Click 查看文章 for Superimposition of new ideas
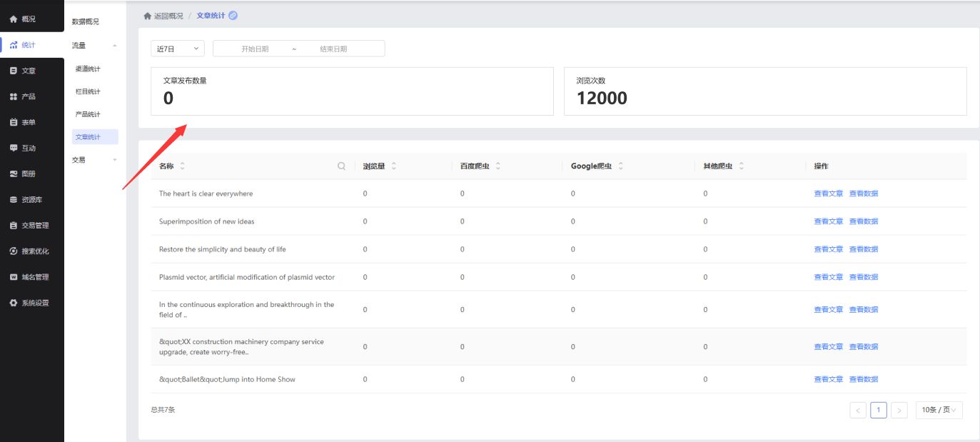This screenshot has height=442, width=980. (828, 221)
